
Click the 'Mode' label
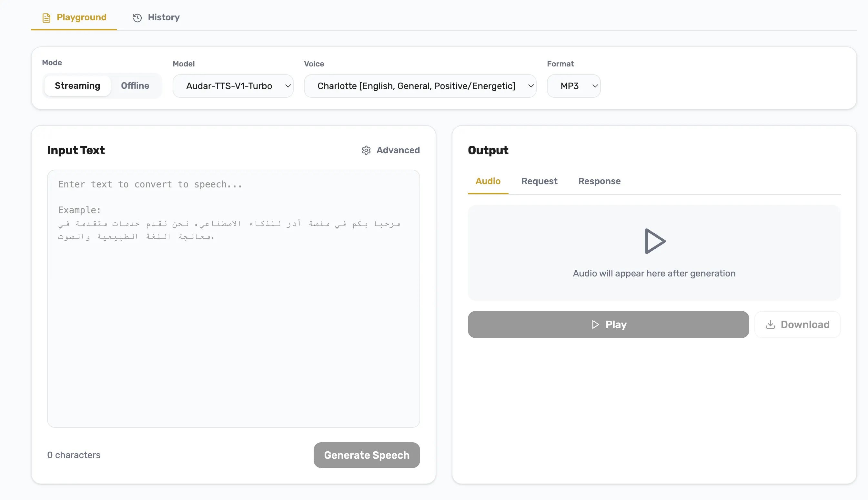click(52, 63)
